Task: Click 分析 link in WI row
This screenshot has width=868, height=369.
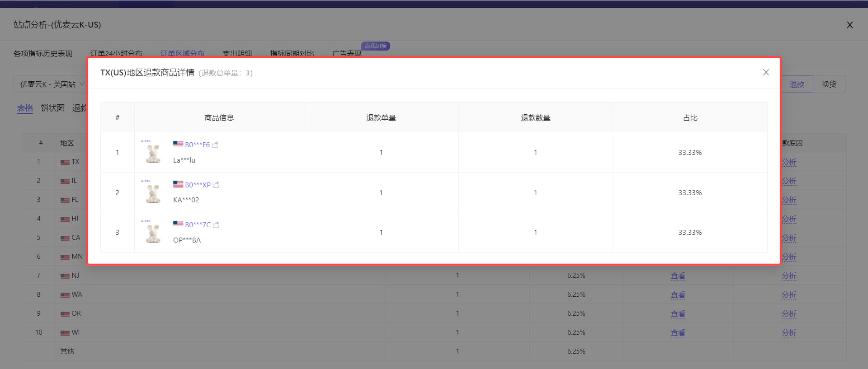Action: (x=789, y=332)
